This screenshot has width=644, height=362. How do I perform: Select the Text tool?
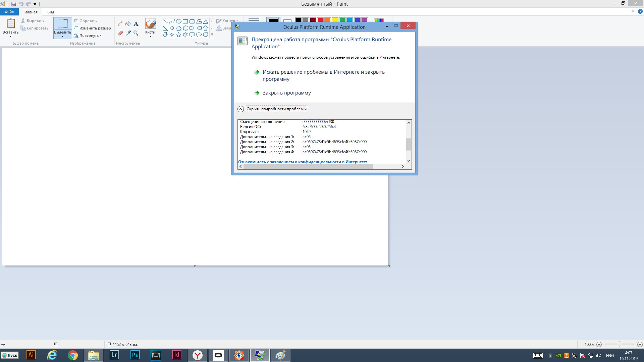(136, 24)
